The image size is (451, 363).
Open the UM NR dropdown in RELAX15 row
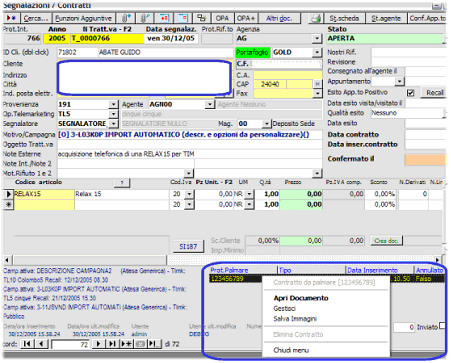point(249,194)
